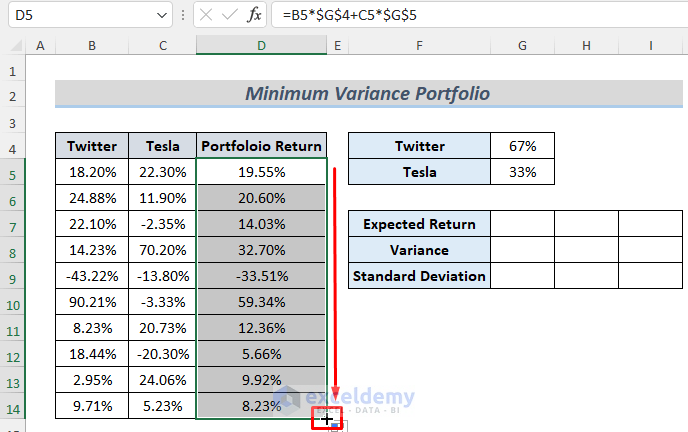The image size is (688, 432).
Task: Click the Select All corner triangle
Action: [13, 46]
